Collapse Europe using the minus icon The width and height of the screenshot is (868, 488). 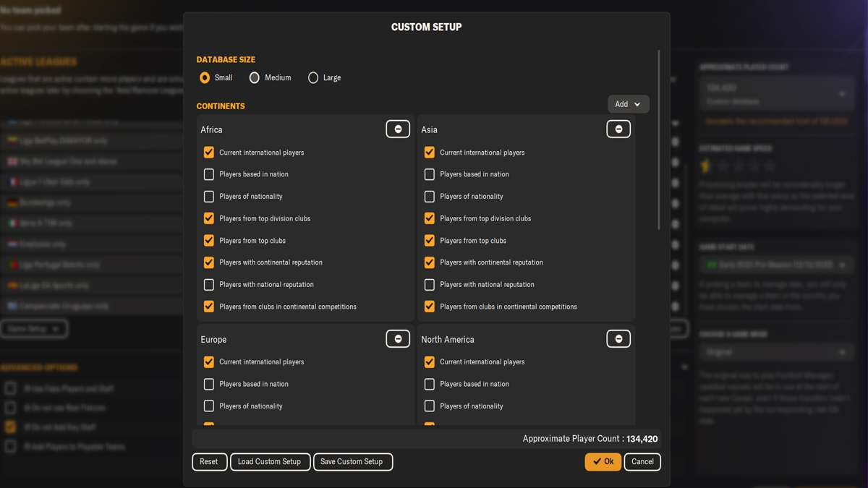click(x=397, y=338)
